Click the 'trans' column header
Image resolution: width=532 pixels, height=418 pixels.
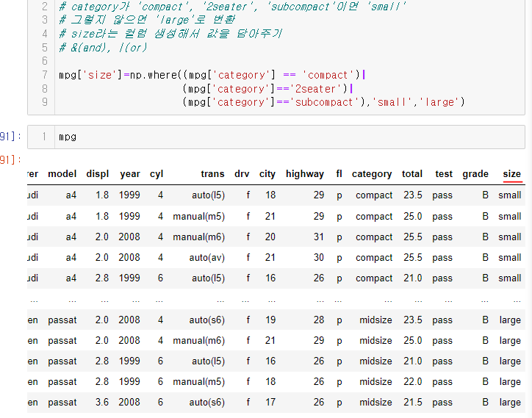tap(212, 174)
